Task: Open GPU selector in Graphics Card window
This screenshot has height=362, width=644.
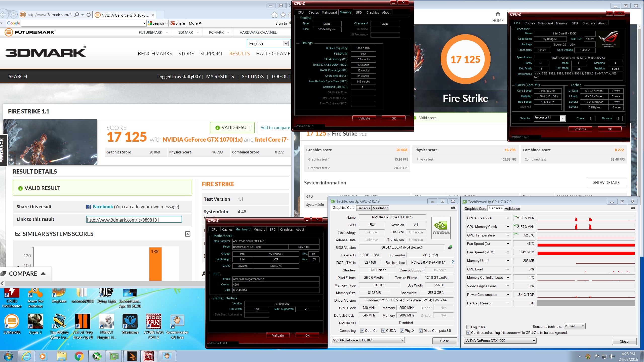Action: click(368, 340)
